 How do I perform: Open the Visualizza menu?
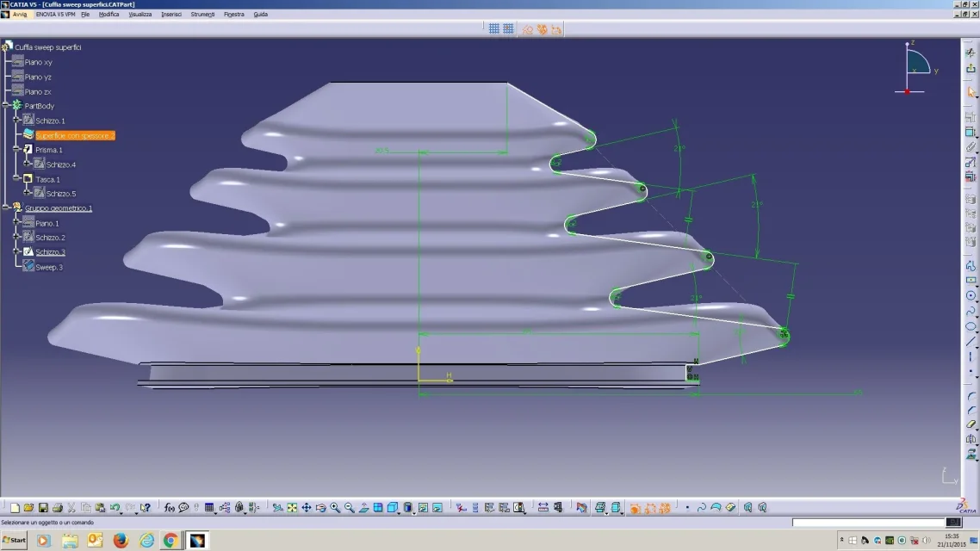140,15
